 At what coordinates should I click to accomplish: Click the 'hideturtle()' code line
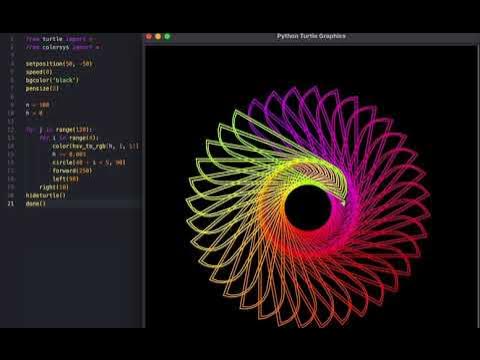(46, 195)
